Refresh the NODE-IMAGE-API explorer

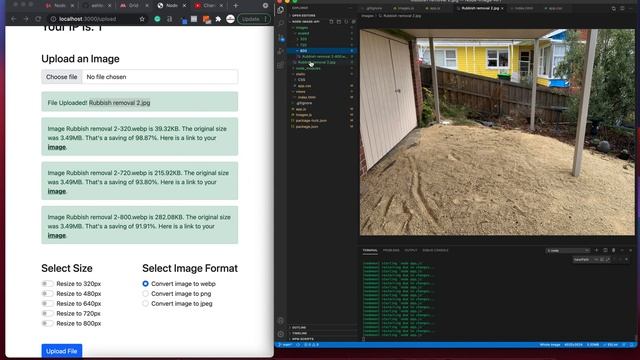[x=346, y=22]
